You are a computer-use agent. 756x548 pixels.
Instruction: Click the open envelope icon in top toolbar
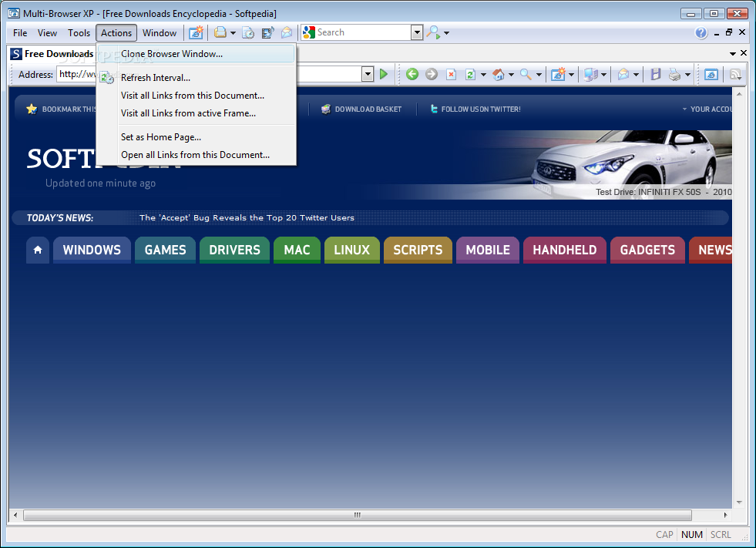(287, 33)
